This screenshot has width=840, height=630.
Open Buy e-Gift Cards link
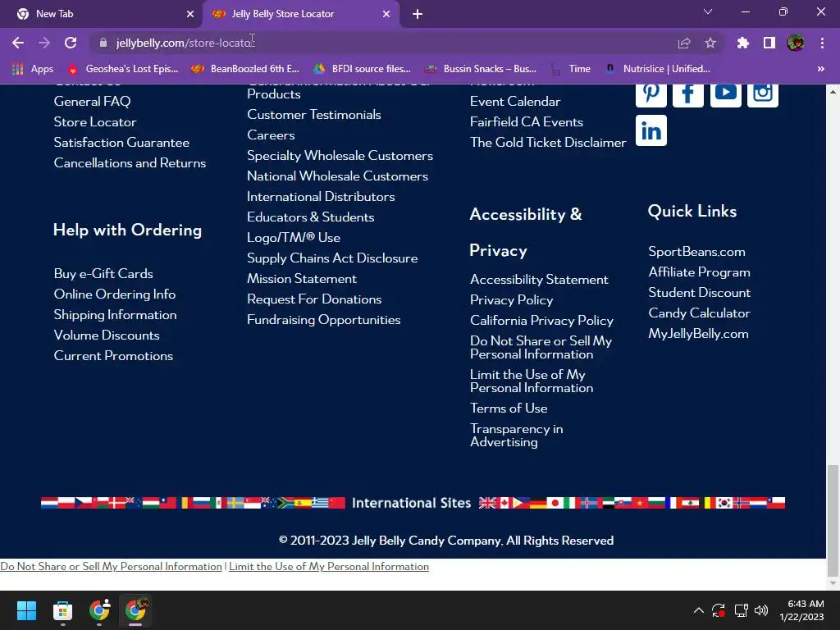[103, 274]
